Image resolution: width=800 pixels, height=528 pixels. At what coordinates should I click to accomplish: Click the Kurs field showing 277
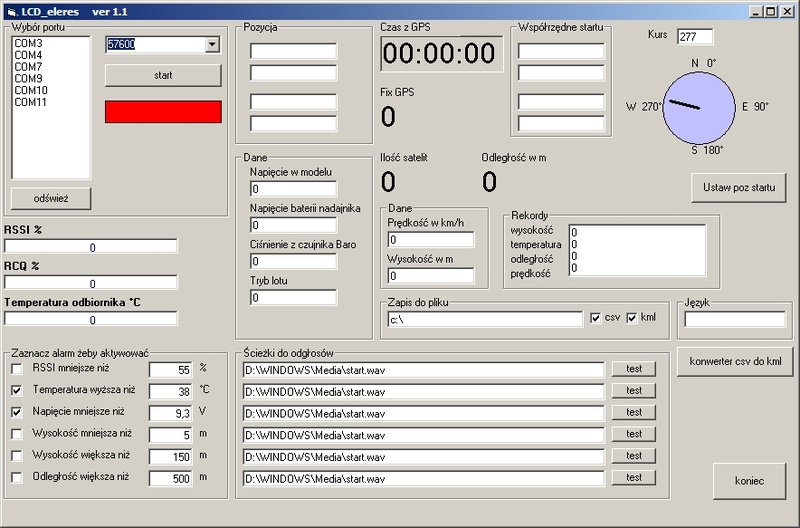(695, 37)
